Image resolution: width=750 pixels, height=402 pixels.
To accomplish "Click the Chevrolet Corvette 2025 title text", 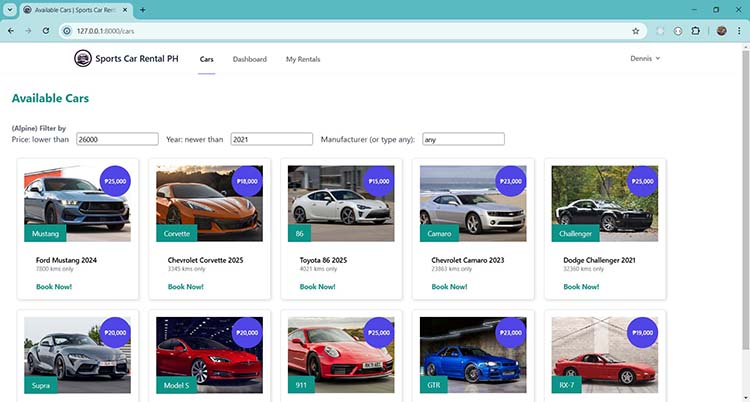I will [205, 260].
